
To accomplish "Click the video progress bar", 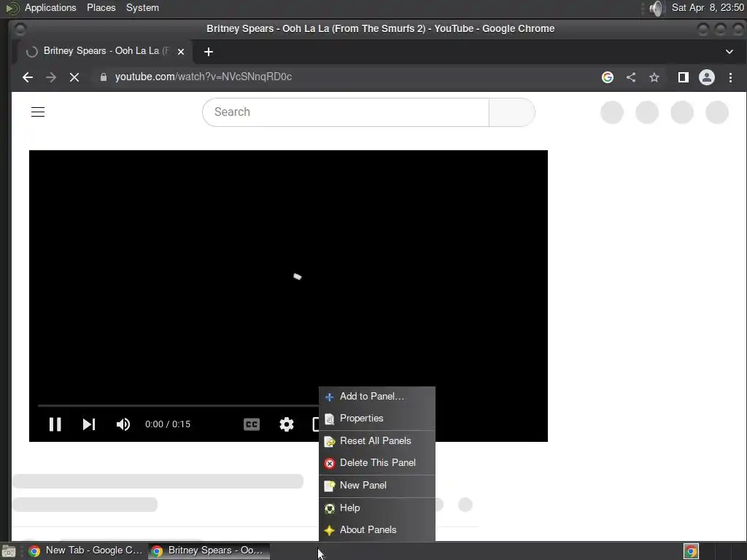I will pyautogui.click(x=178, y=405).
